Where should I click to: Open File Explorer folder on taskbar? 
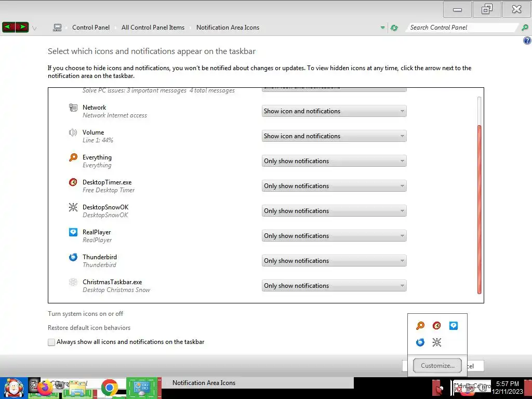pos(78,389)
